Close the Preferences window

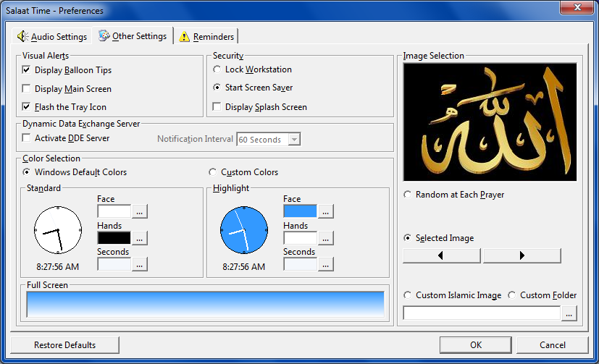(577, 7)
